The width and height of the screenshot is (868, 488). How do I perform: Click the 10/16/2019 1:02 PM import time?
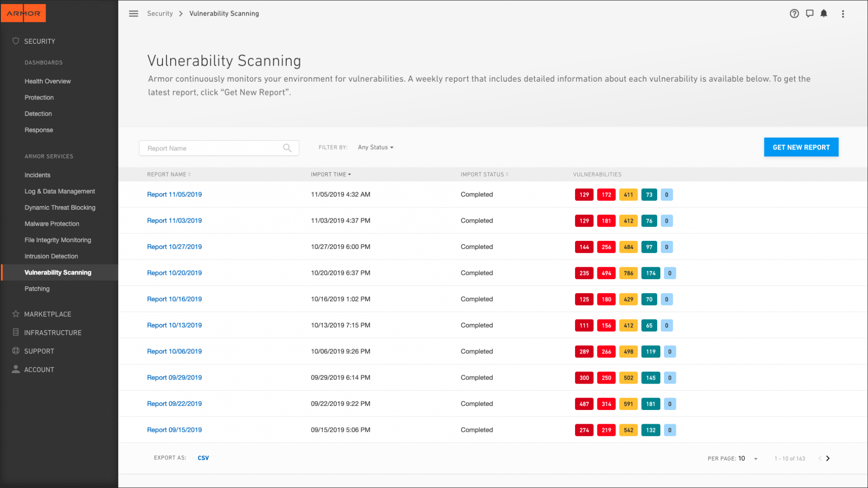tap(340, 299)
